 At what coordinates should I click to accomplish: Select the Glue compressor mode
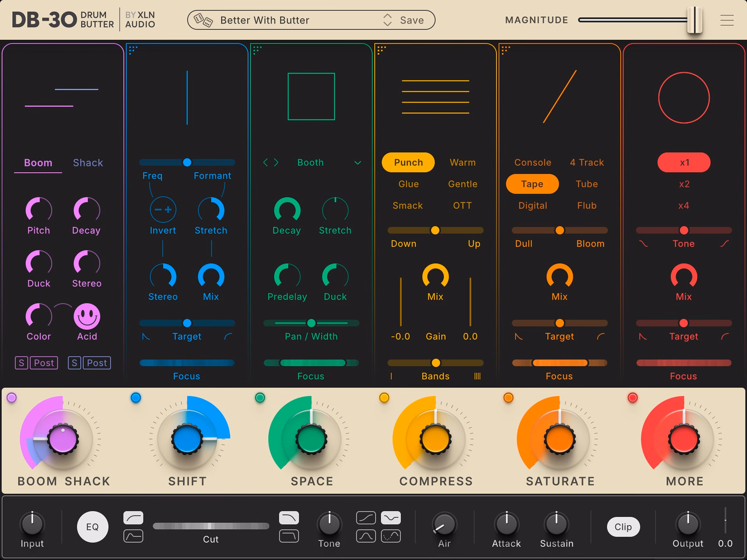[x=408, y=184]
